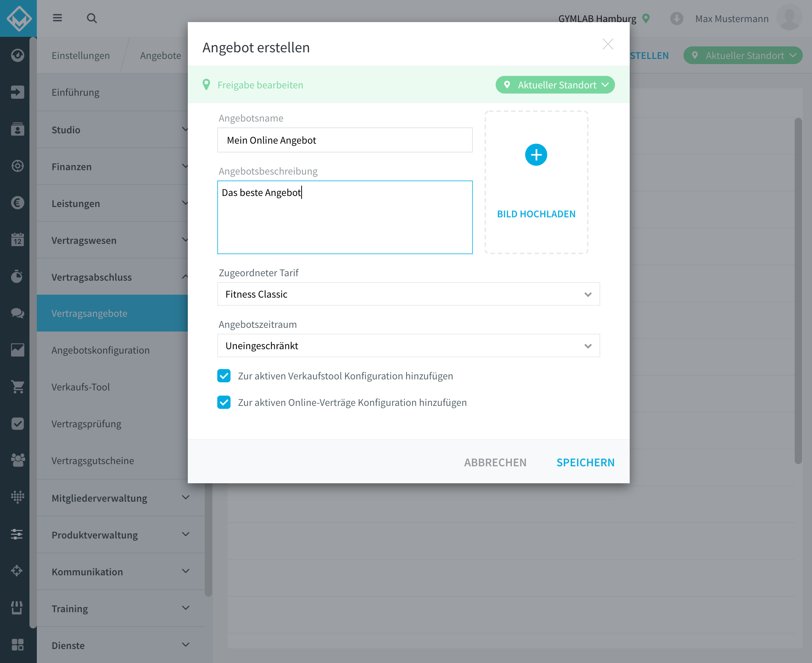Open the shopping cart icon in sidebar

[x=18, y=387]
